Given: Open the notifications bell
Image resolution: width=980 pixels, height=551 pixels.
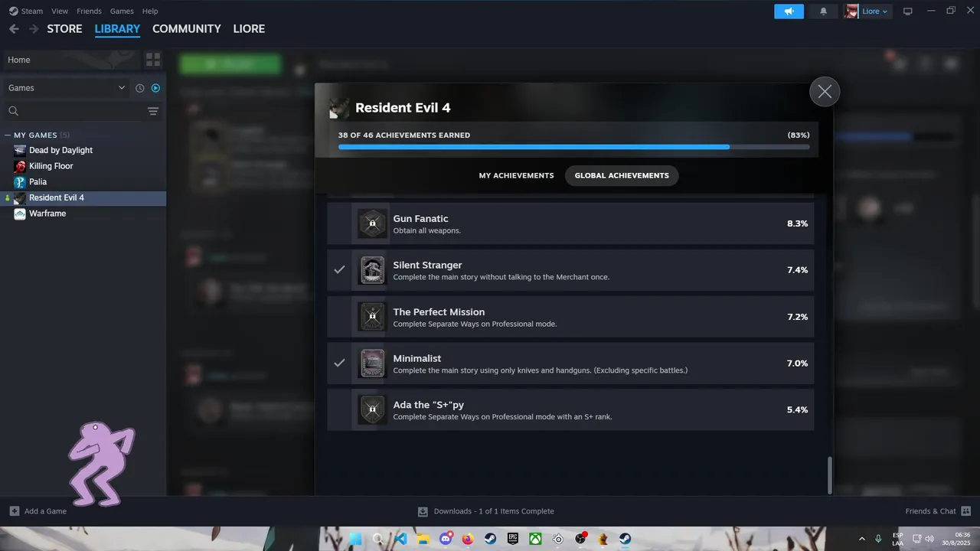Looking at the screenshot, I should click(824, 11).
